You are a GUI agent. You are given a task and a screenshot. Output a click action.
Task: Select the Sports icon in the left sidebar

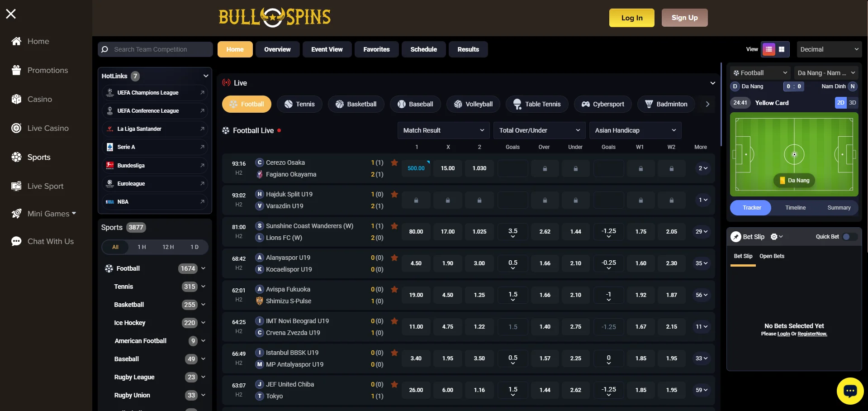pyautogui.click(x=16, y=157)
